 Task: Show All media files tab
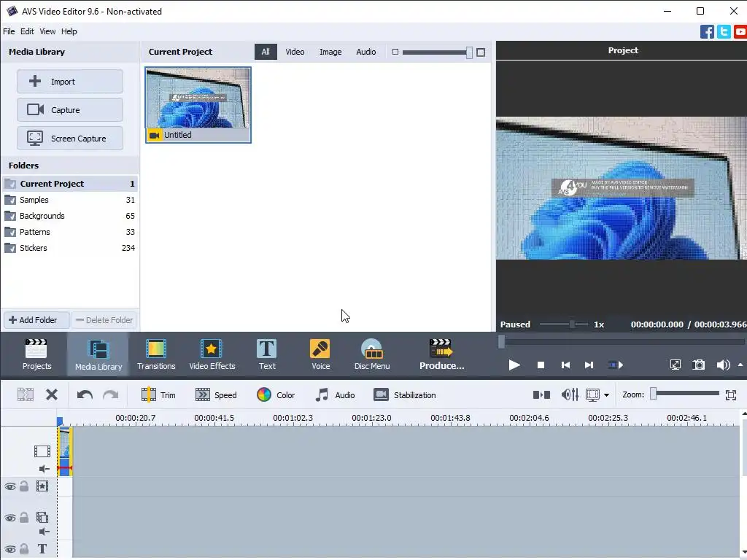266,52
